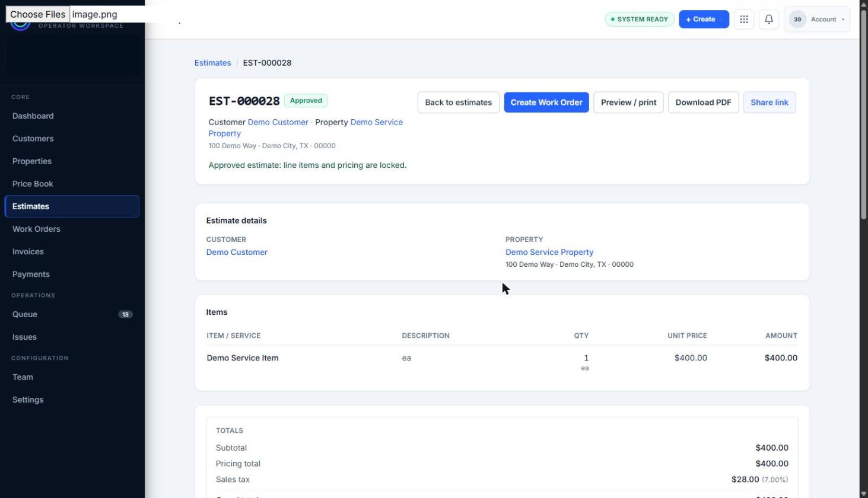
Task: Click the Subtotal value $400.00
Action: (x=772, y=448)
